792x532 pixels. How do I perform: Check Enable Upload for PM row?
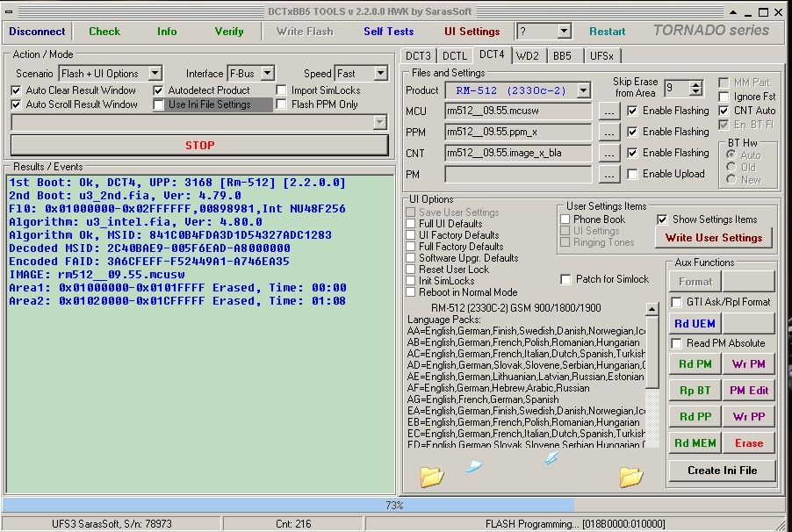632,174
